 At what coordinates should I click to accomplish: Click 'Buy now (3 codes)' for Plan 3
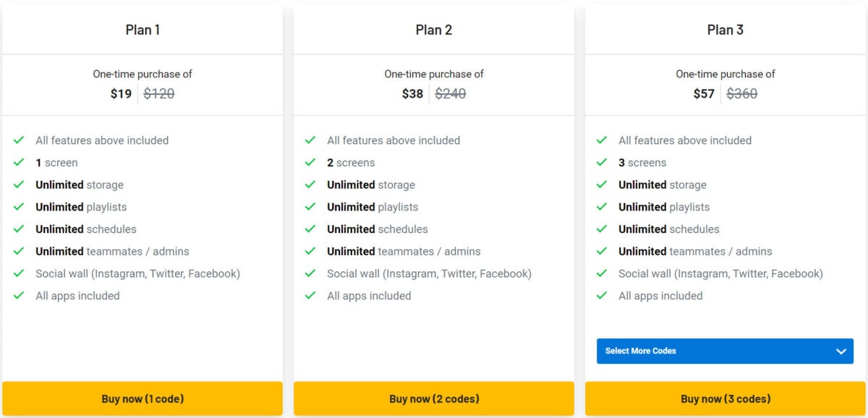point(726,398)
